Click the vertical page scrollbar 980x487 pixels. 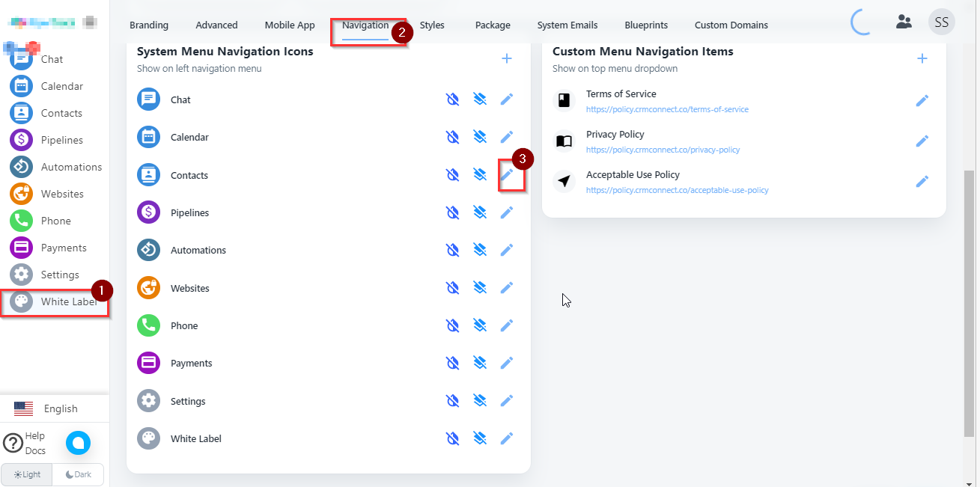point(970,299)
